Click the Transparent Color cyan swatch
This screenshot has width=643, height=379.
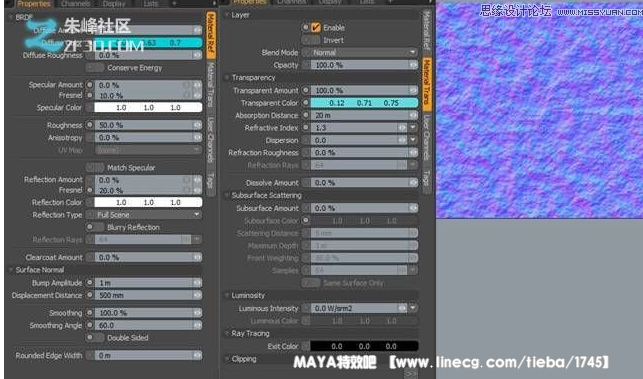coord(364,103)
